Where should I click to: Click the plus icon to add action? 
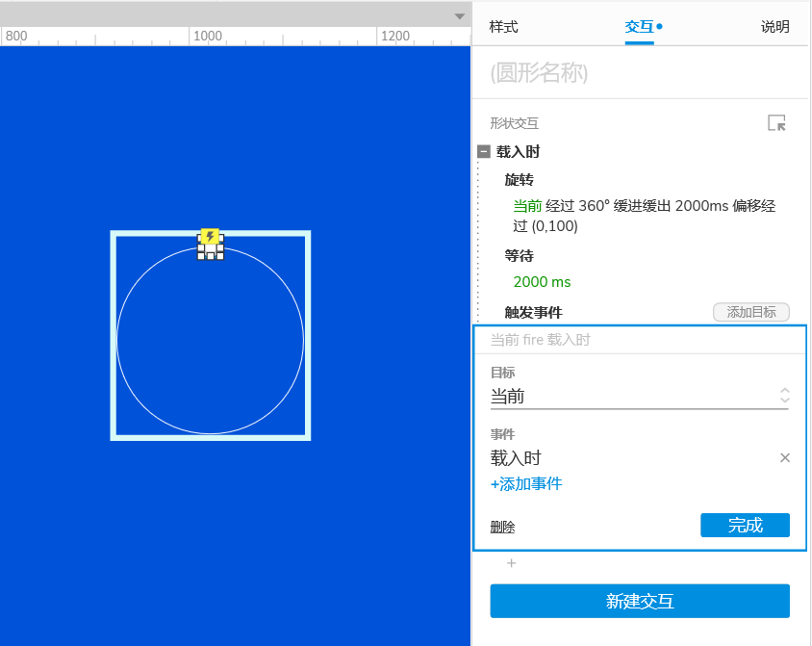pos(511,563)
